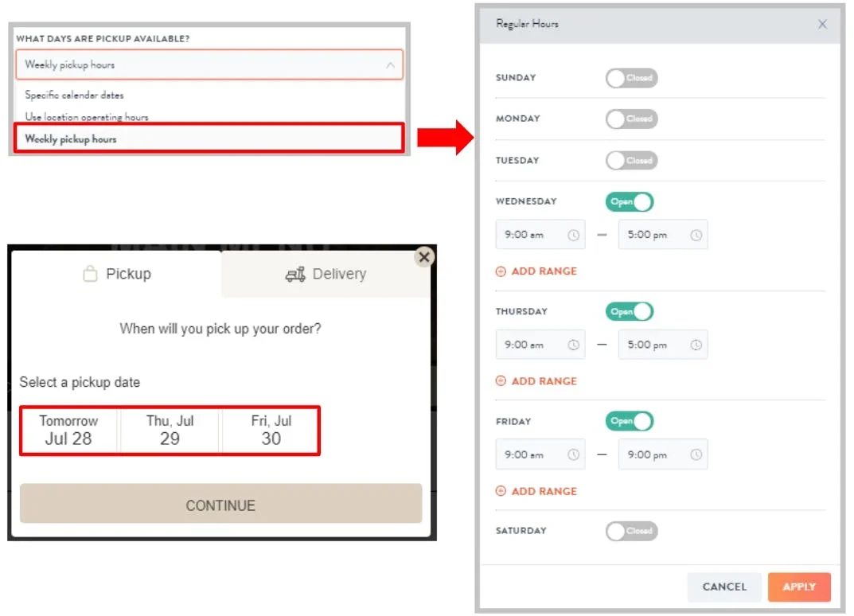The image size is (854, 616).
Task: Click the Apply button
Action: point(799,587)
